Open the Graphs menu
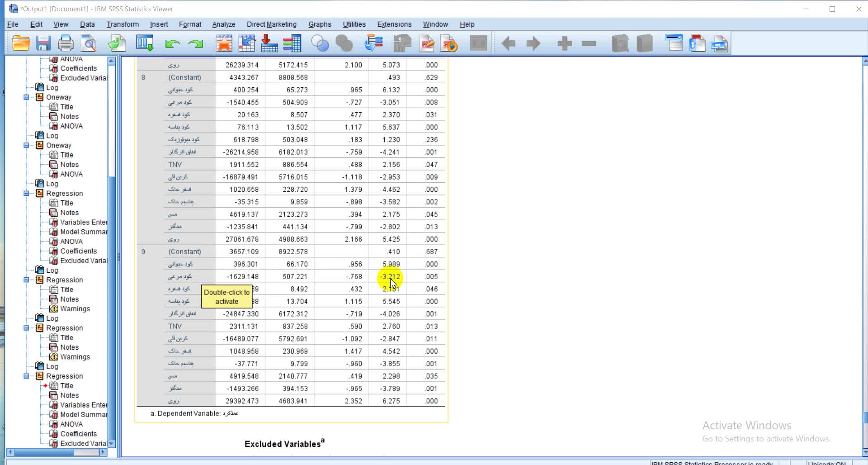 pyautogui.click(x=320, y=24)
